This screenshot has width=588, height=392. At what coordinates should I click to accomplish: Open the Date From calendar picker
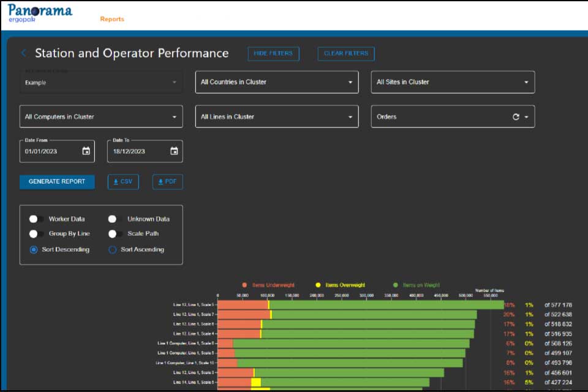(x=86, y=151)
